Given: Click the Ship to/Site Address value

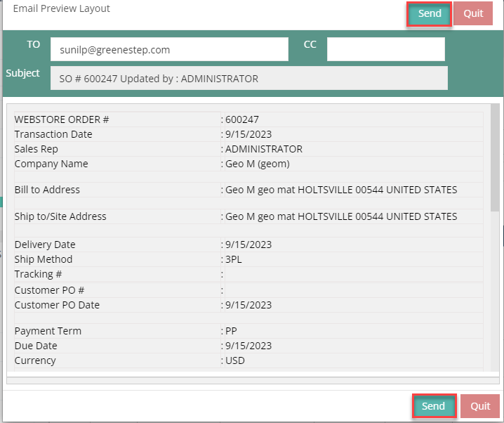Looking at the screenshot, I should (x=340, y=216).
